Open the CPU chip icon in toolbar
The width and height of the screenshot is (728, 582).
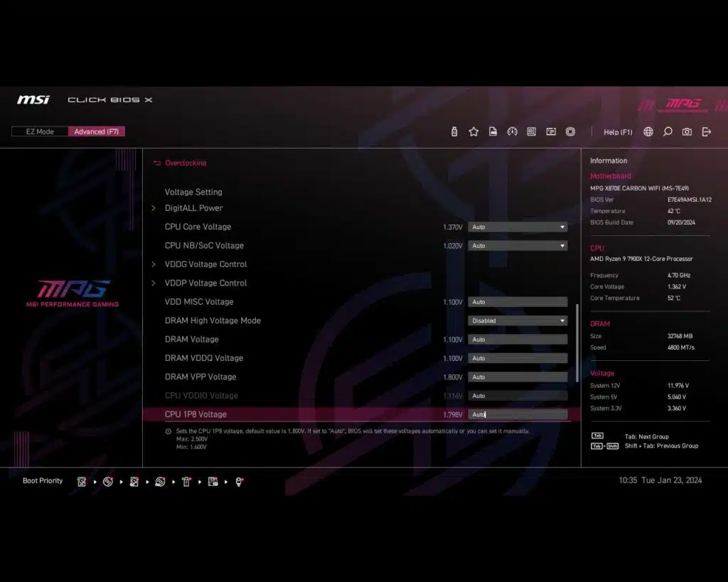click(571, 131)
